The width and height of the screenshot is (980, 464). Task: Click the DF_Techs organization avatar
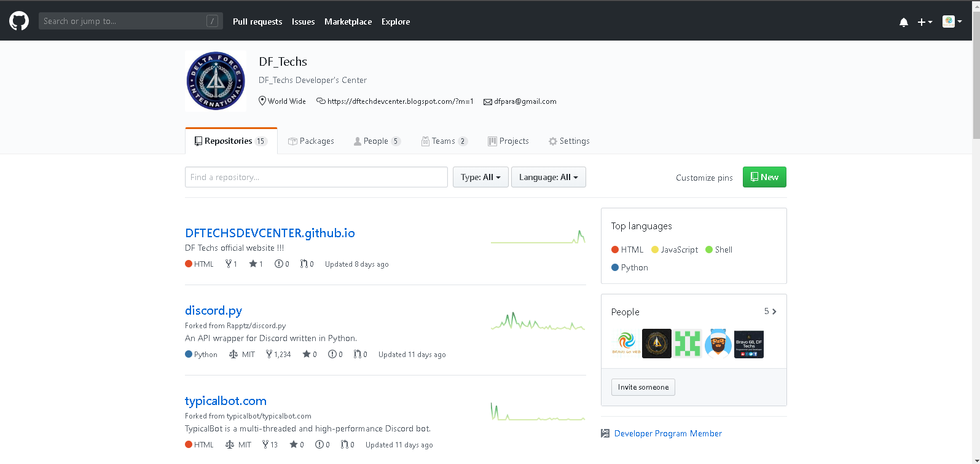click(216, 81)
